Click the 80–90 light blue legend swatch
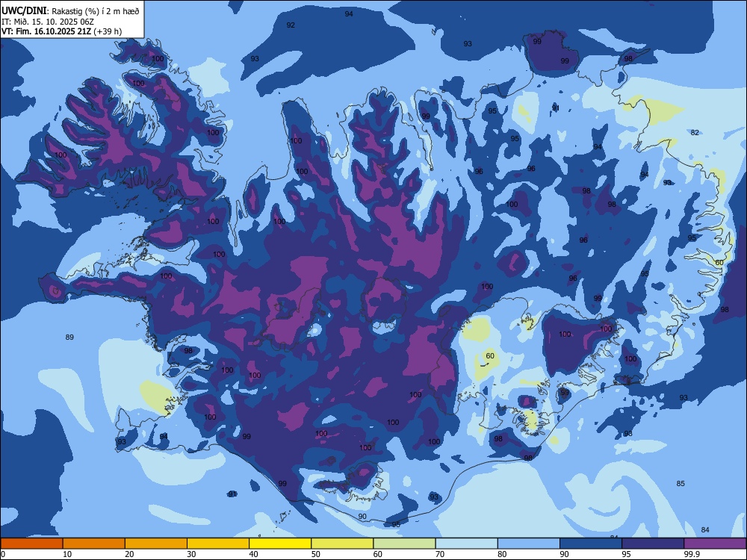The width and height of the screenshot is (747, 560). coord(529,544)
